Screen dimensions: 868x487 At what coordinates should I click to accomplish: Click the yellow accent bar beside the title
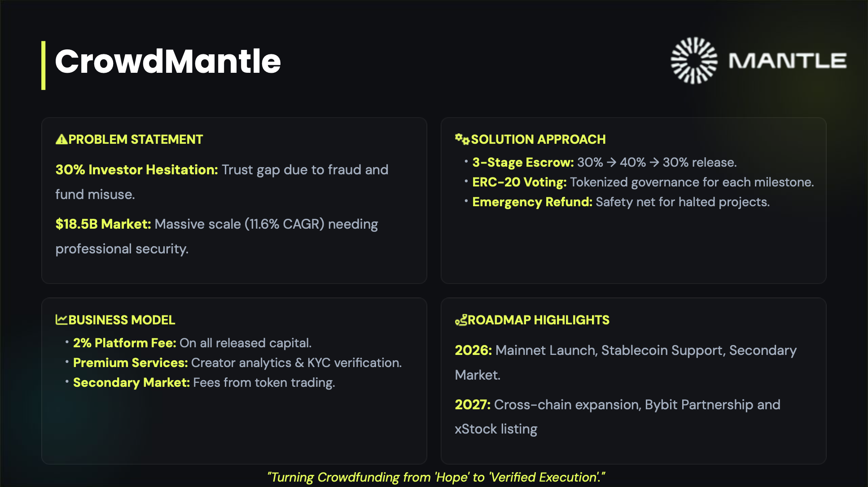[44, 65]
